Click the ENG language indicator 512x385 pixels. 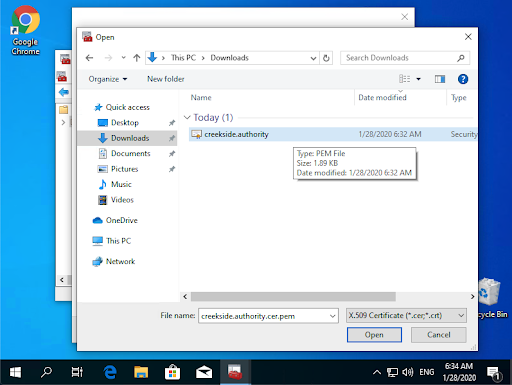[x=427, y=372]
